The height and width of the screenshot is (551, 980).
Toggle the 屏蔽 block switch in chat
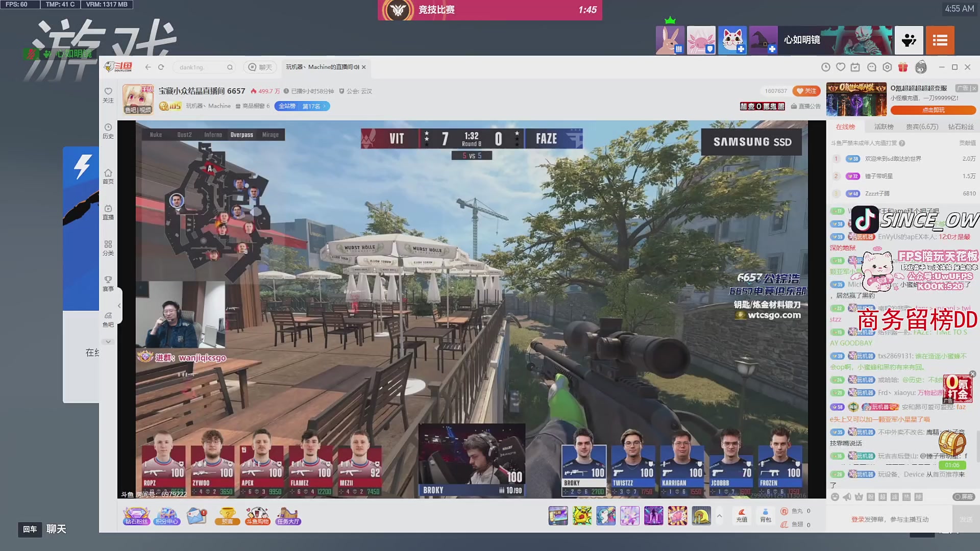(x=964, y=497)
